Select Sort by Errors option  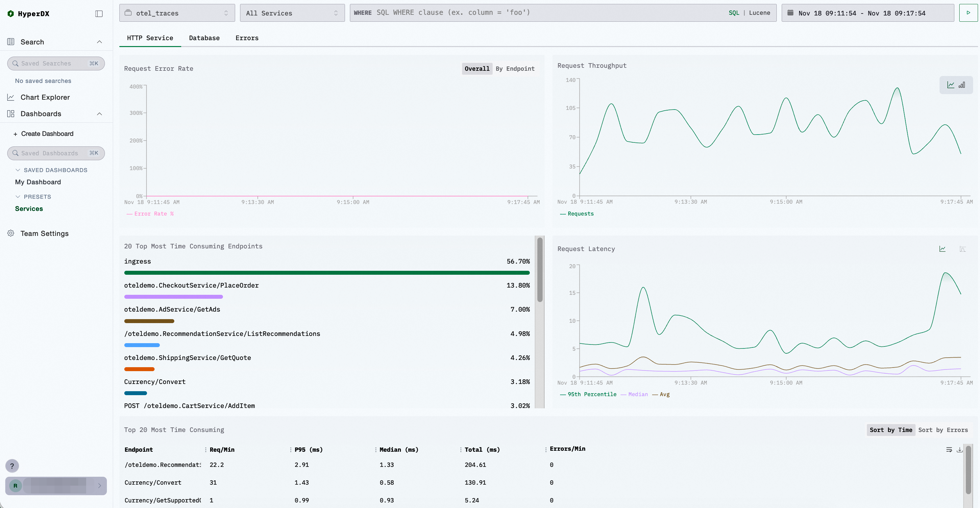pyautogui.click(x=943, y=430)
